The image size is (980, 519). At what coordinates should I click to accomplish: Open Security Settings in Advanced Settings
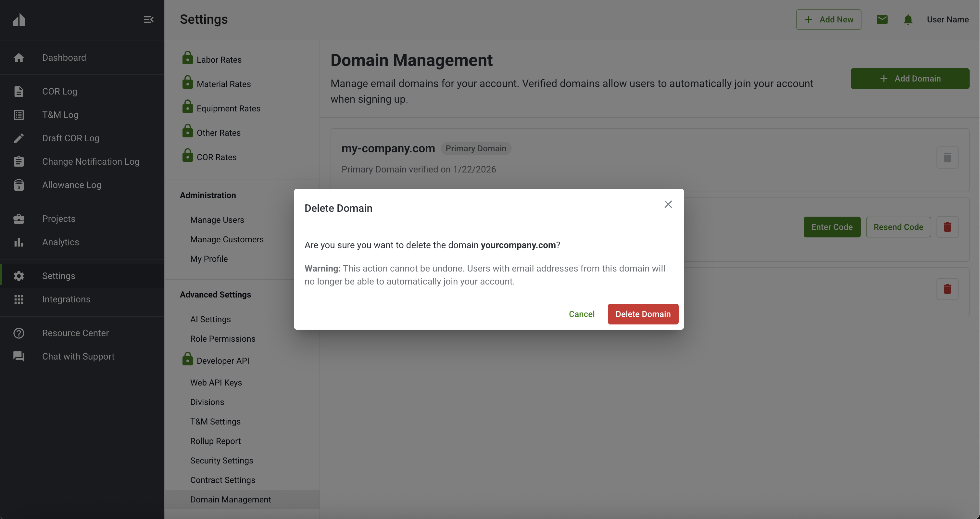(221, 461)
